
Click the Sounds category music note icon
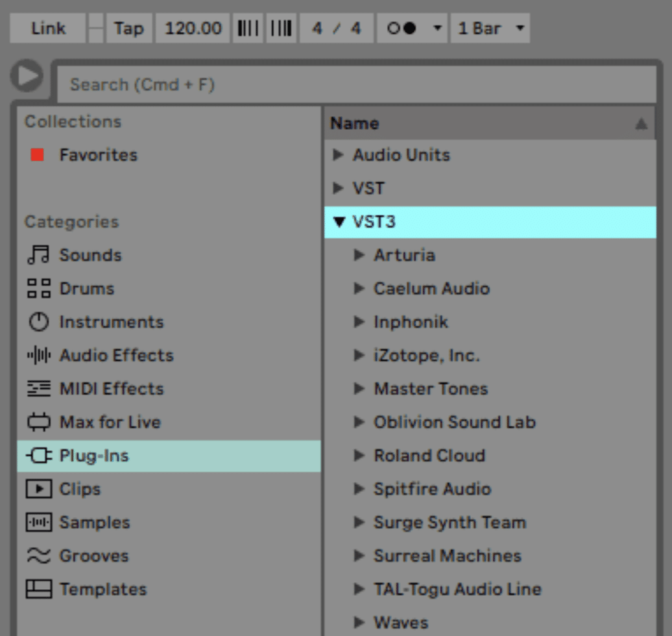pyautogui.click(x=38, y=255)
